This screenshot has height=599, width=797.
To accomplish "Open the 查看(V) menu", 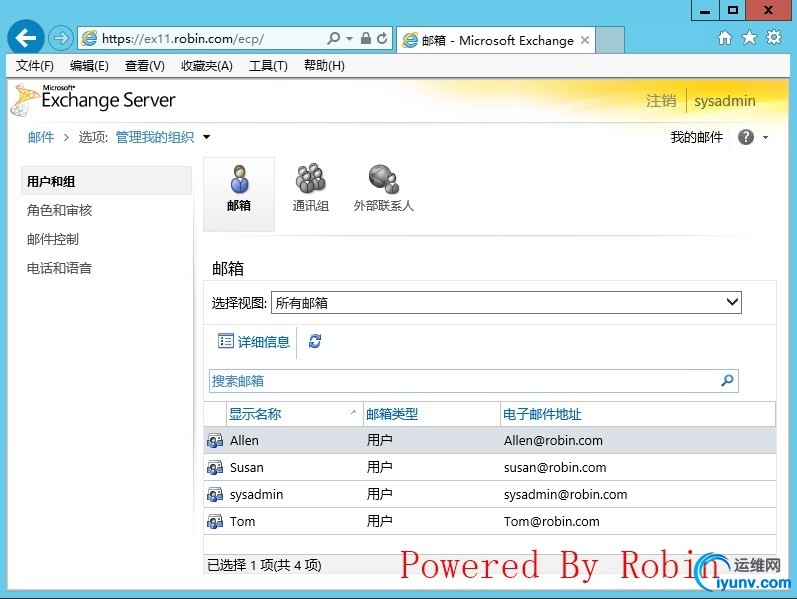I will pyautogui.click(x=145, y=66).
